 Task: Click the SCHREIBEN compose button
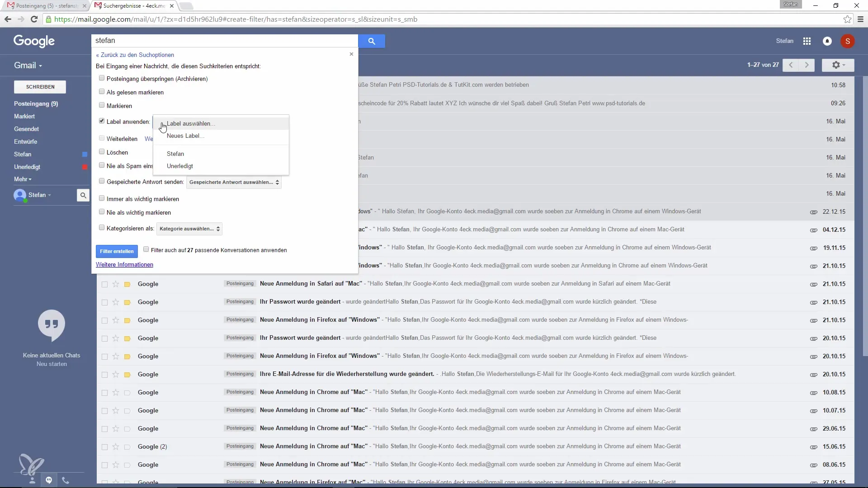pos(40,87)
